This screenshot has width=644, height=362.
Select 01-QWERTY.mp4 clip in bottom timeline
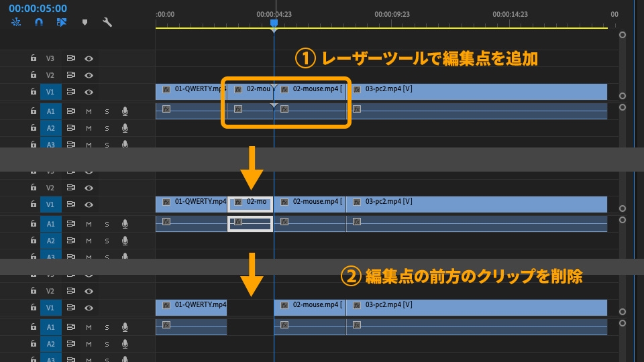tap(191, 308)
